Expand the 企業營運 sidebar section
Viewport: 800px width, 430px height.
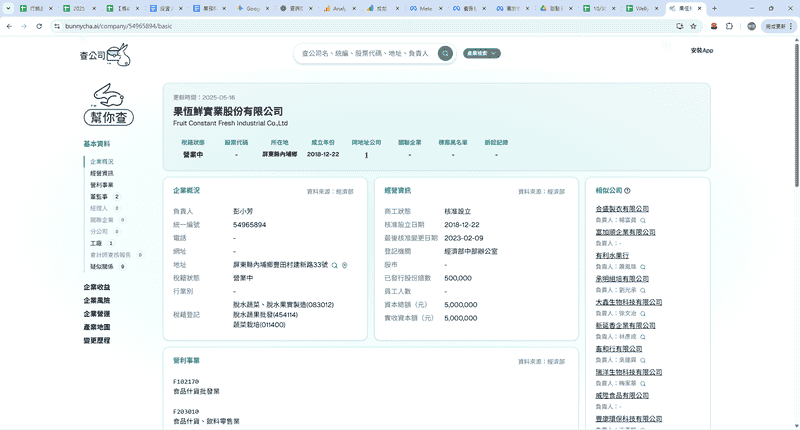click(97, 314)
